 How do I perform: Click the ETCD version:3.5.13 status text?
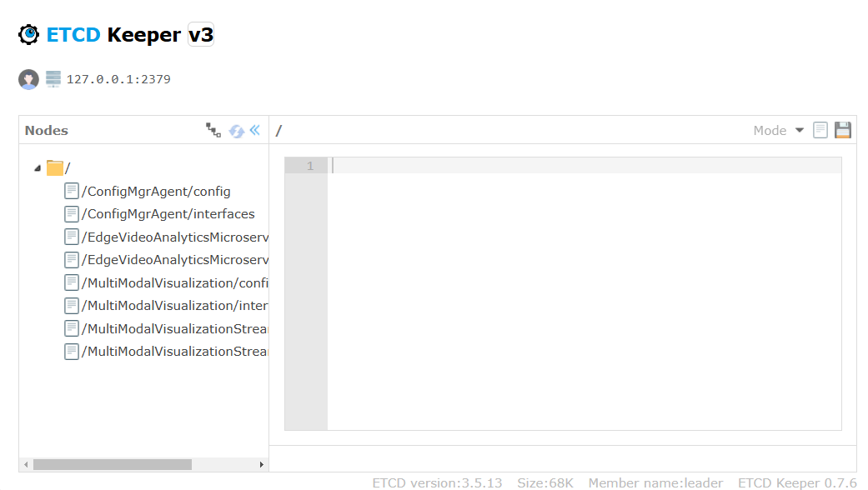click(x=437, y=482)
